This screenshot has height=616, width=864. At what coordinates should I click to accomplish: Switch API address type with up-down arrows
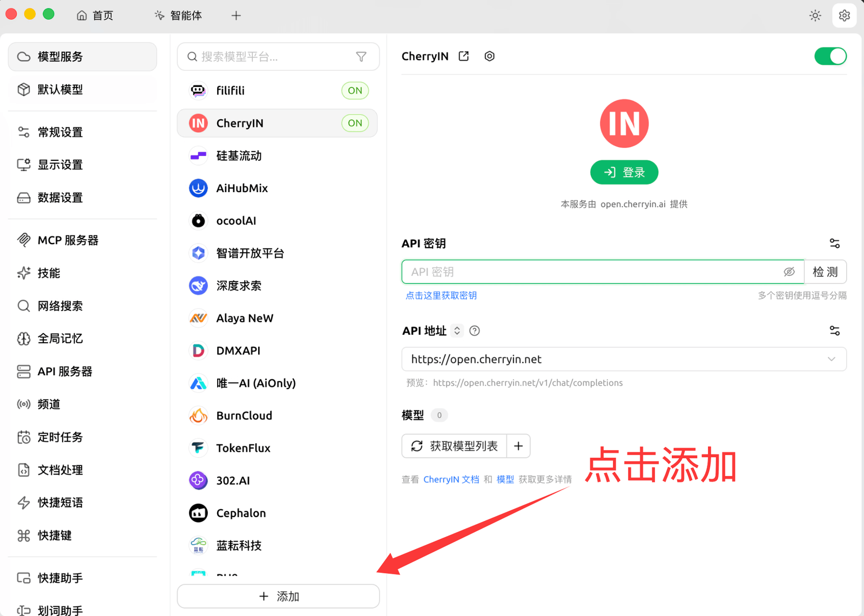click(x=457, y=331)
